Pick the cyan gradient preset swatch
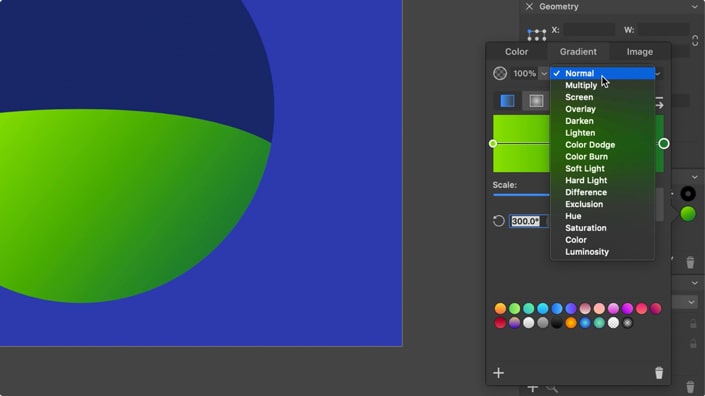 543,308
